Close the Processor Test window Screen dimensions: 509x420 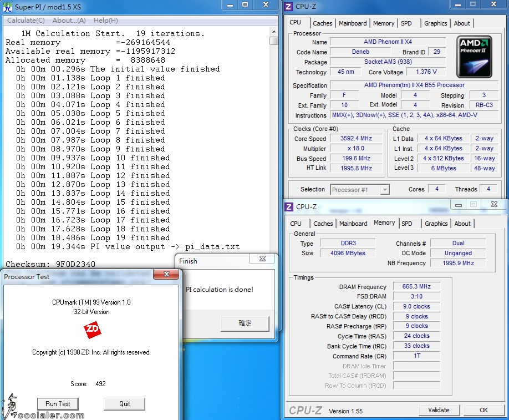[x=166, y=275]
